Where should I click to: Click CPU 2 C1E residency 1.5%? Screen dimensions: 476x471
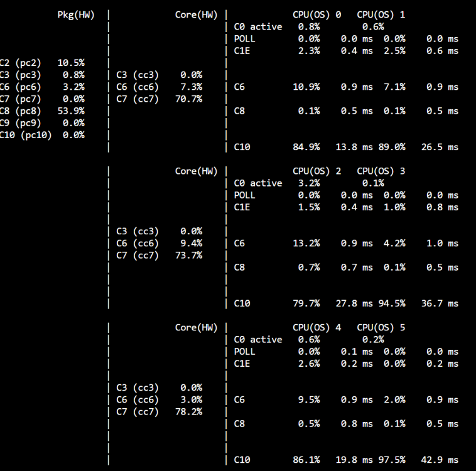point(309,207)
